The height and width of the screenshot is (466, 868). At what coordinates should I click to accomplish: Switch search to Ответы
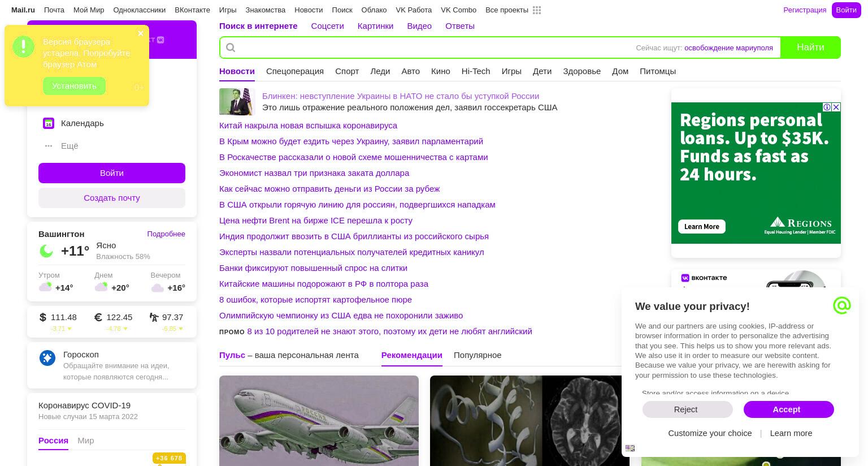[x=460, y=26]
